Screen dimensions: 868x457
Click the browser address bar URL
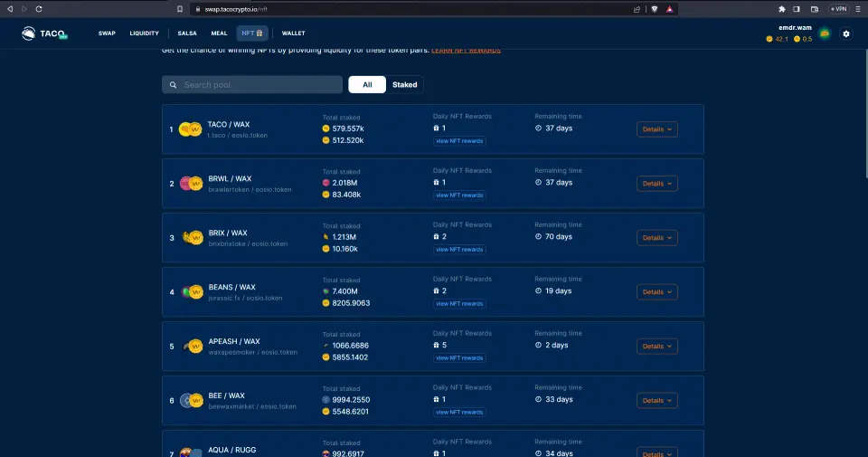(x=236, y=9)
